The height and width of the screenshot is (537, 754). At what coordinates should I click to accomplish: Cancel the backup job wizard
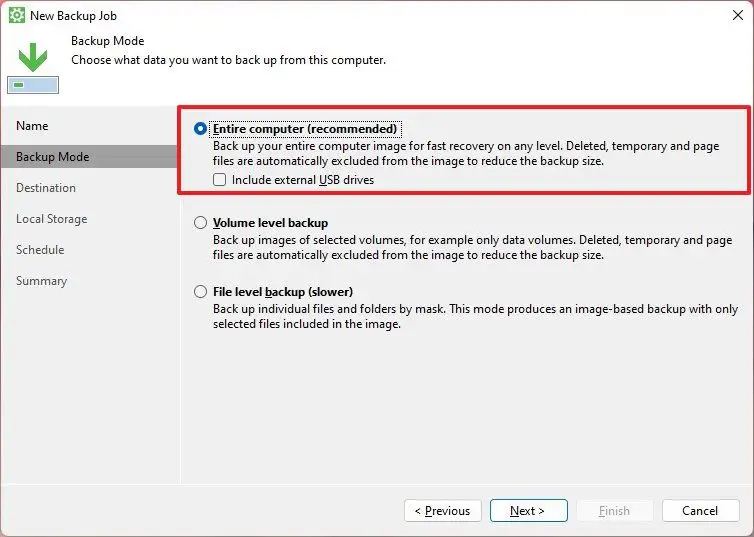[701, 511]
